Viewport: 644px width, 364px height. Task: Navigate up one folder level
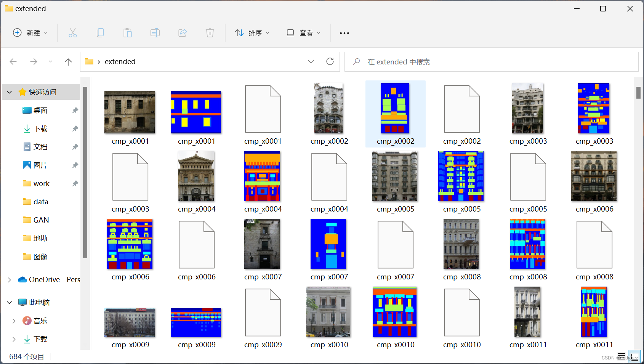point(68,61)
